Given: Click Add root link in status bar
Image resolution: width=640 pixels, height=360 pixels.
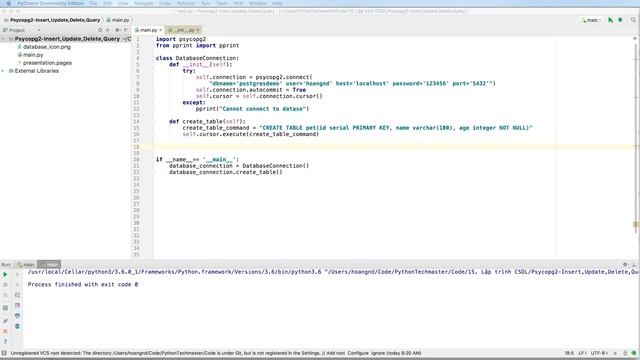Looking at the screenshot, I should pyautogui.click(x=336, y=353).
